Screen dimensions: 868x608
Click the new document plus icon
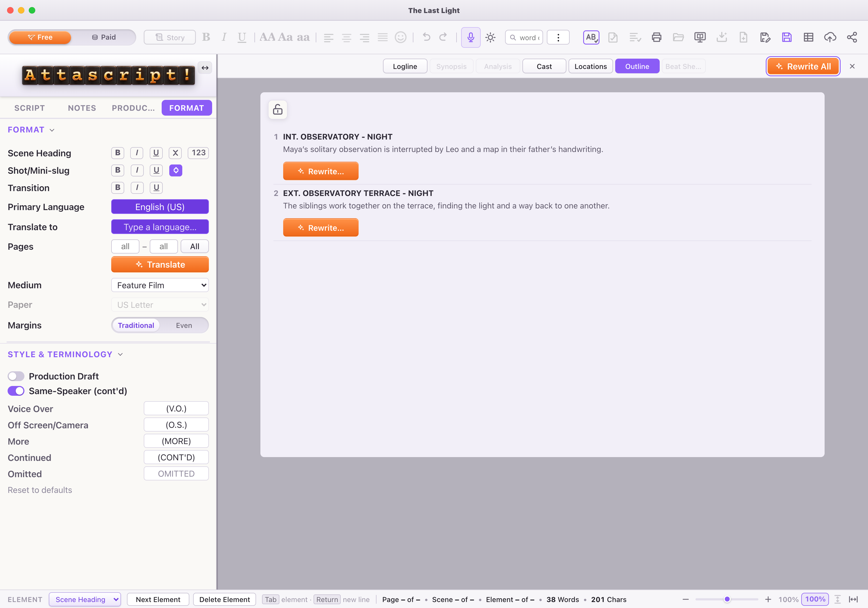(743, 37)
